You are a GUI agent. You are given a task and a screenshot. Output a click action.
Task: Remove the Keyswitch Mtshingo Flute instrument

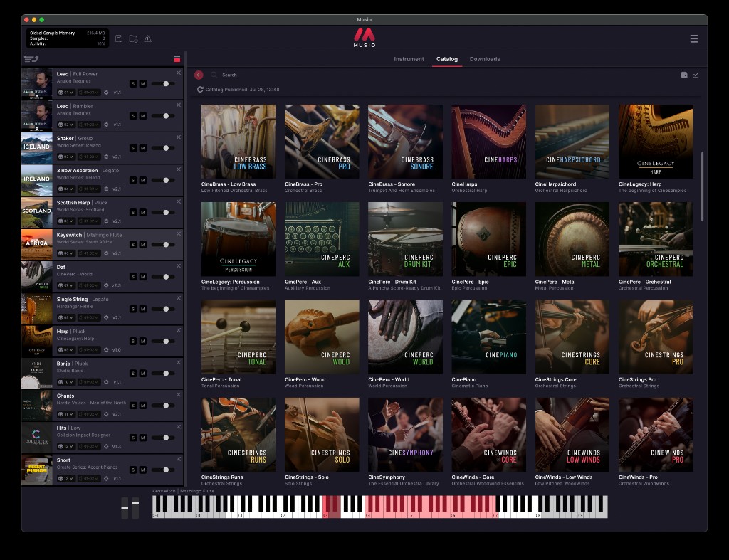pyautogui.click(x=179, y=234)
